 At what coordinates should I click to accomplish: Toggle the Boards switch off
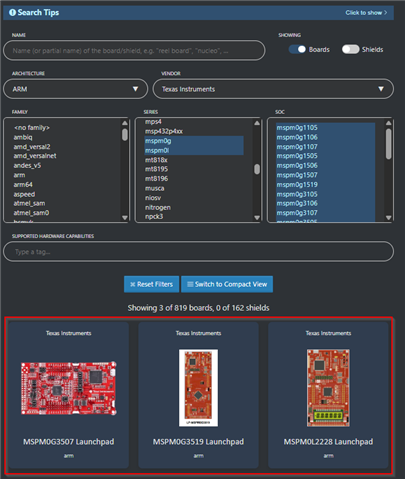(x=297, y=49)
